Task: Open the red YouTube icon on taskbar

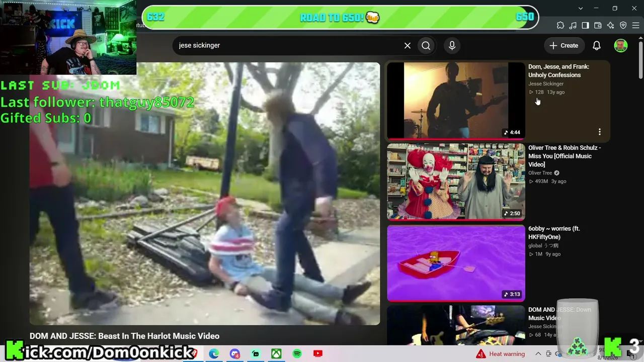Action: pyautogui.click(x=317, y=354)
